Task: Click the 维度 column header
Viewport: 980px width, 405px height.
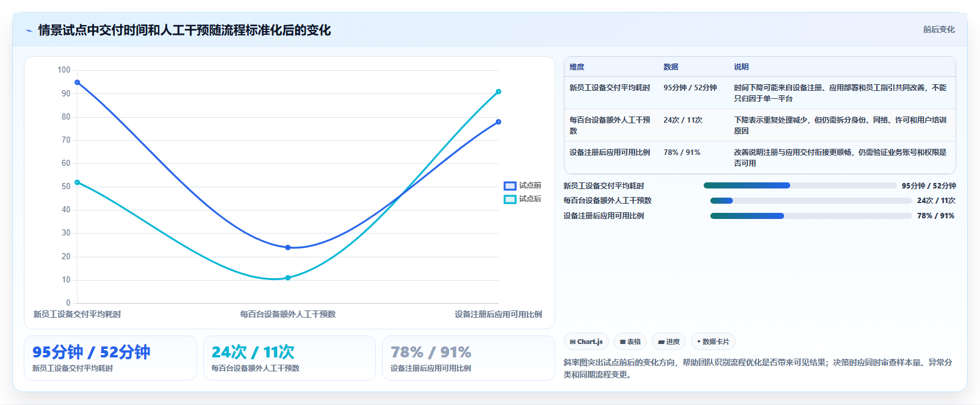Action: [577, 67]
